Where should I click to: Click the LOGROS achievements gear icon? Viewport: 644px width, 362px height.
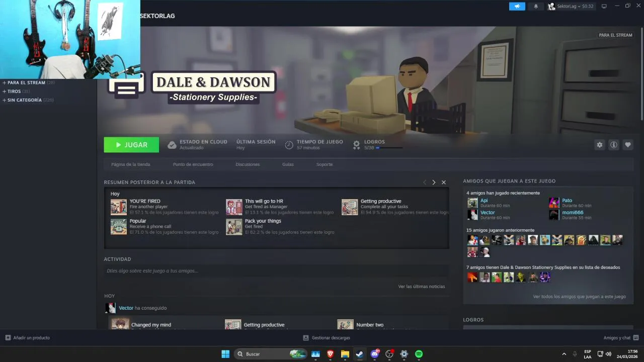(x=356, y=145)
